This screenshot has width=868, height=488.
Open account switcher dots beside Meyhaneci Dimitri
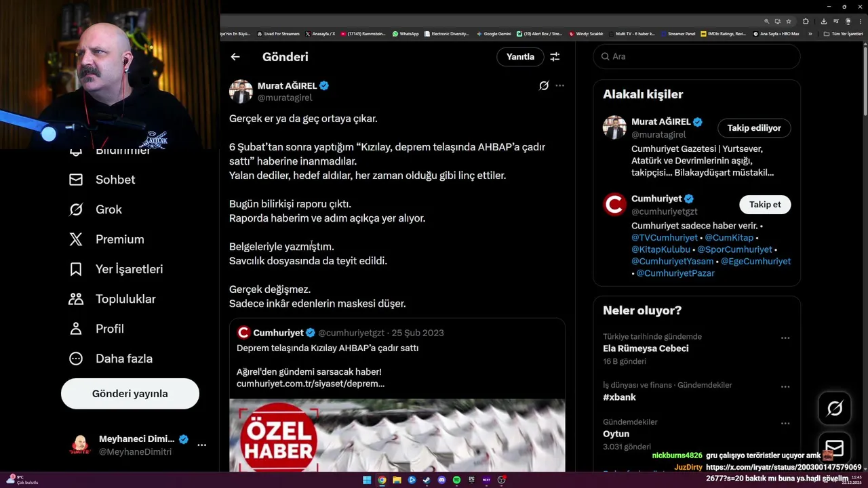(201, 445)
